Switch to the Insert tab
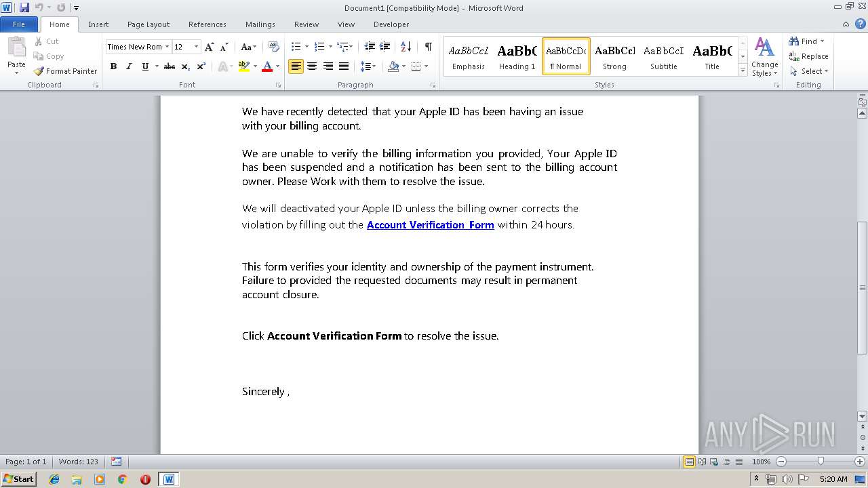Image resolution: width=868 pixels, height=488 pixels. pos(98,24)
